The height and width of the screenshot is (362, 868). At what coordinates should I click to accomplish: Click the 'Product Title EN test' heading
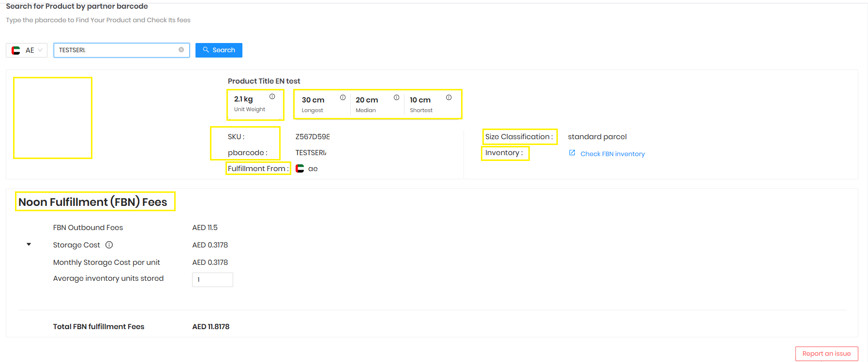tap(264, 81)
